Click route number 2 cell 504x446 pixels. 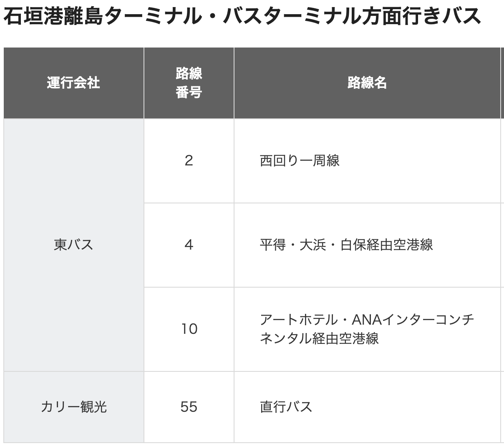(x=189, y=161)
